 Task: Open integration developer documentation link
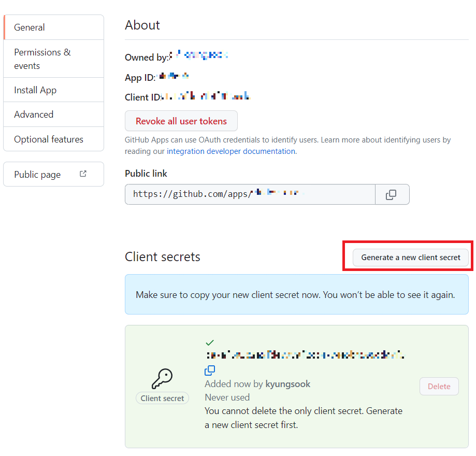[x=232, y=151]
